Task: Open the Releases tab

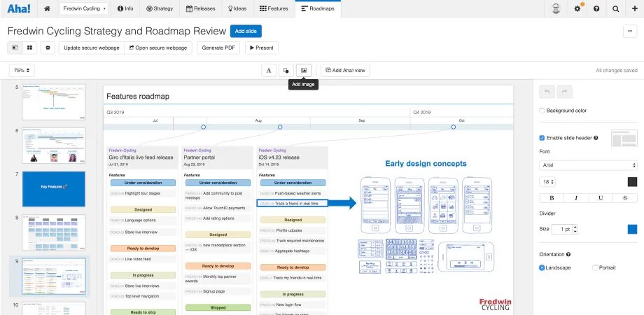Action: [x=201, y=8]
